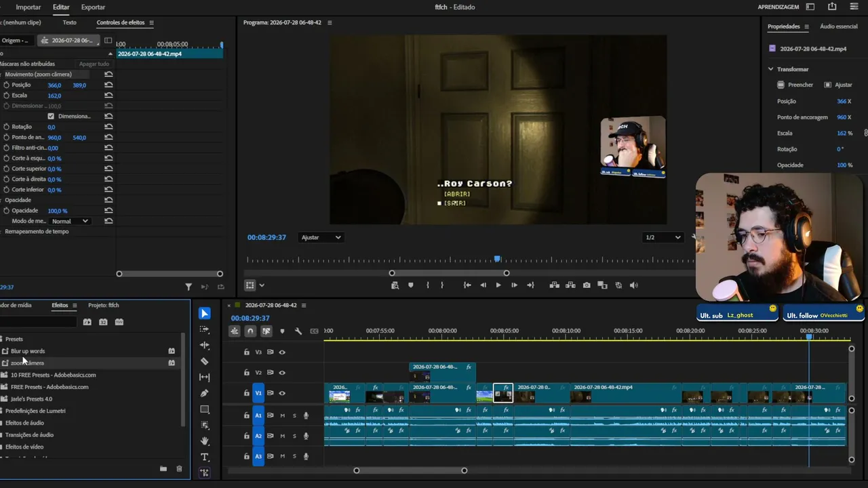This screenshot has height=488, width=868.
Task: Toggle Posição stopwatch animation
Action: (6, 85)
